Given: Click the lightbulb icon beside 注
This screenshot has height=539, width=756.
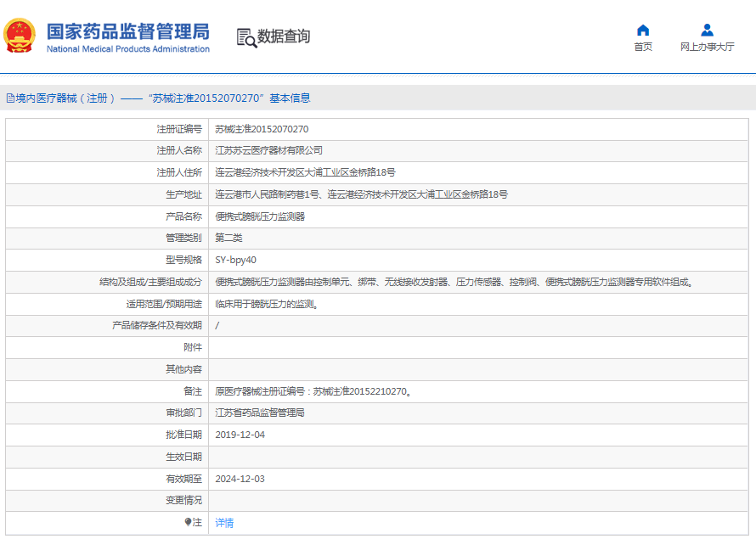Looking at the screenshot, I should [x=189, y=522].
